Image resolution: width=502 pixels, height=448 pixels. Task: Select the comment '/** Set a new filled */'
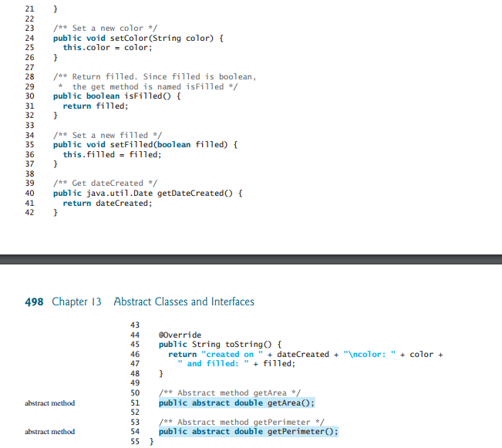[x=108, y=135]
